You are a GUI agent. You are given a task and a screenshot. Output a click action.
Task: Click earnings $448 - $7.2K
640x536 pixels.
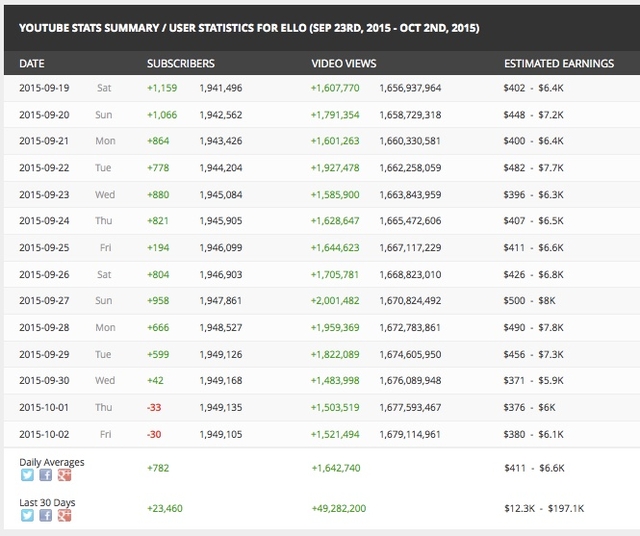click(x=533, y=115)
